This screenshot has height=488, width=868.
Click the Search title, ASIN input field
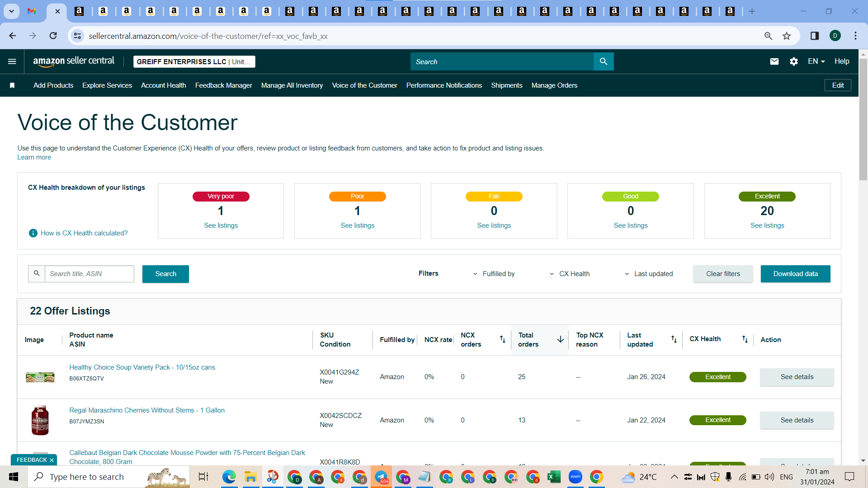90,274
